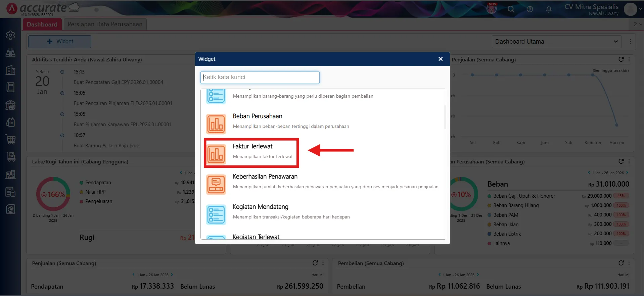644x296 pixels.
Task: Open the purchase shopping cart sidebar icon
Action: coord(10,140)
